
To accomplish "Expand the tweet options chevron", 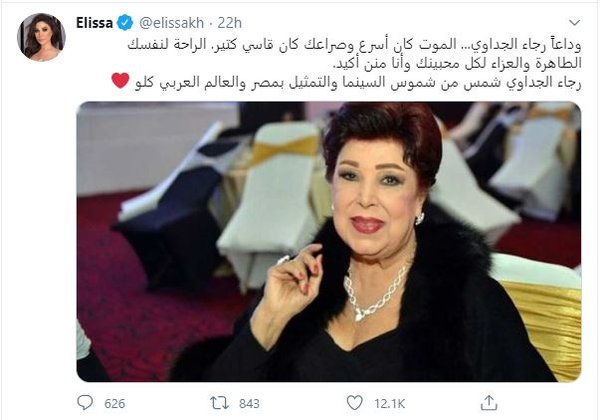I will [574, 23].
